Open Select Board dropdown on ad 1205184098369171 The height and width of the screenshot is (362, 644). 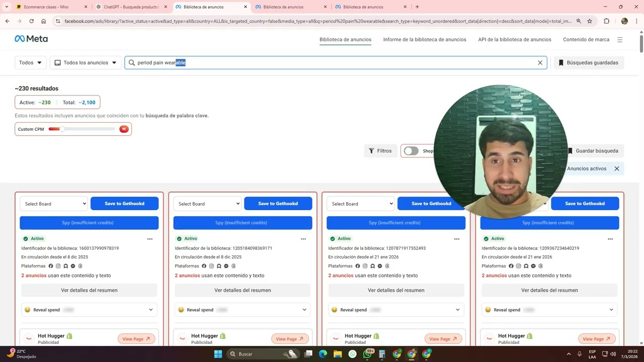[207, 204]
